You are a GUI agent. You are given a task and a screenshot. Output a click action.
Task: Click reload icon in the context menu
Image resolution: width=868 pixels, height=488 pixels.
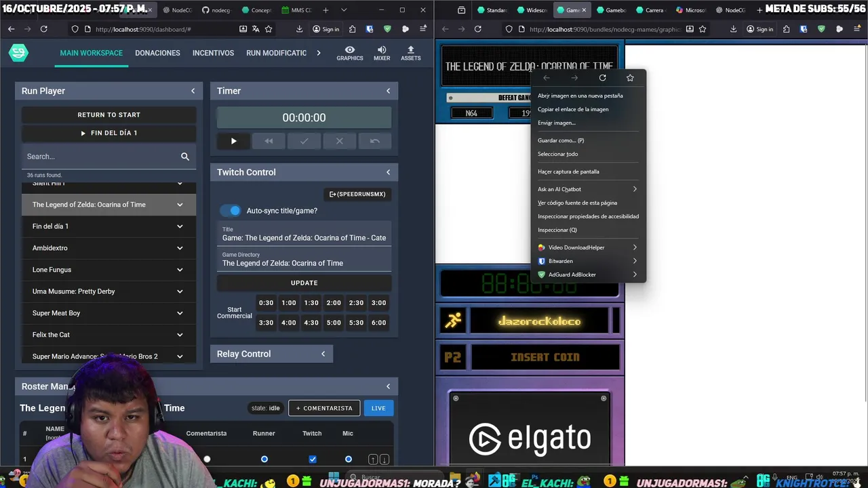click(x=602, y=78)
